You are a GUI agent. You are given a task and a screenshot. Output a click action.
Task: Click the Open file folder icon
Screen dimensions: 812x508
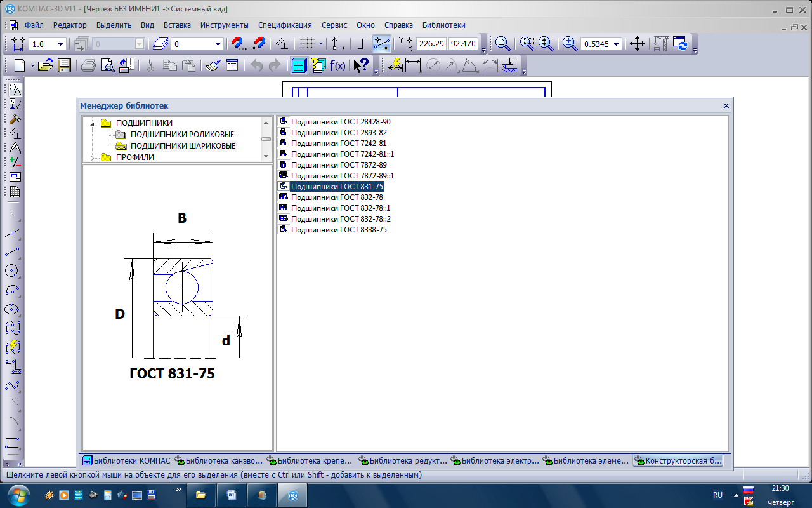[45, 65]
